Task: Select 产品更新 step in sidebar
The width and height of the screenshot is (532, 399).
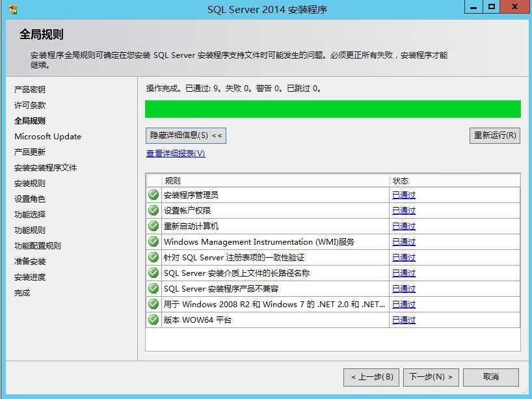Action: [30, 152]
